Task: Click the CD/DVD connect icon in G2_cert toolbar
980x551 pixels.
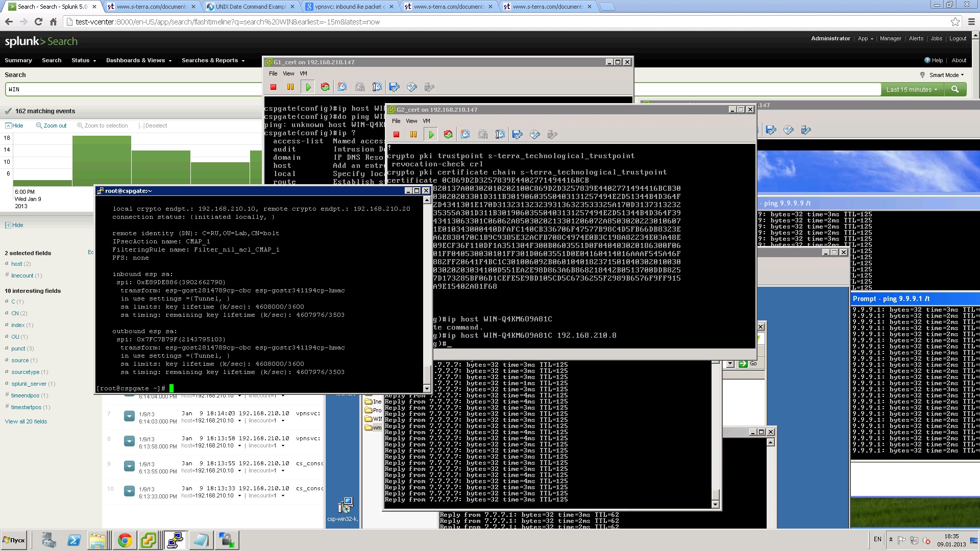Action: click(535, 135)
